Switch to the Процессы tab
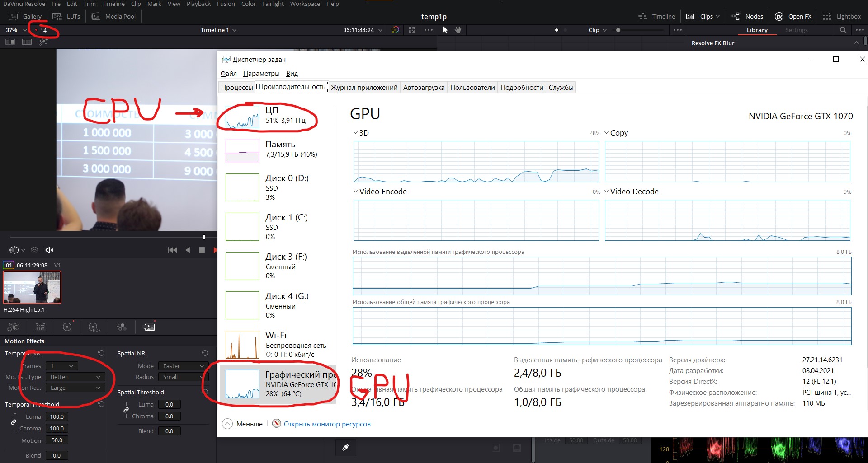The width and height of the screenshot is (868, 463). pyautogui.click(x=237, y=87)
